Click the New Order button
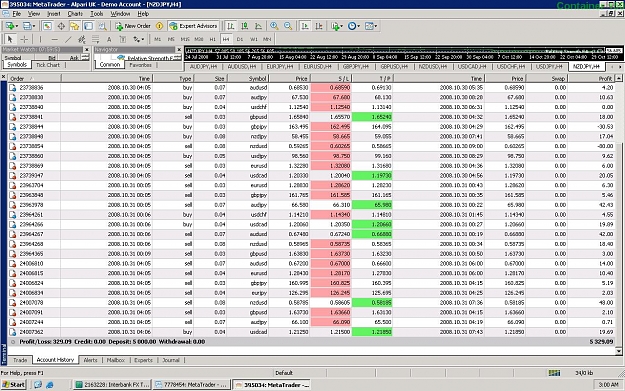This screenshot has height=391, width=625. tap(133, 26)
